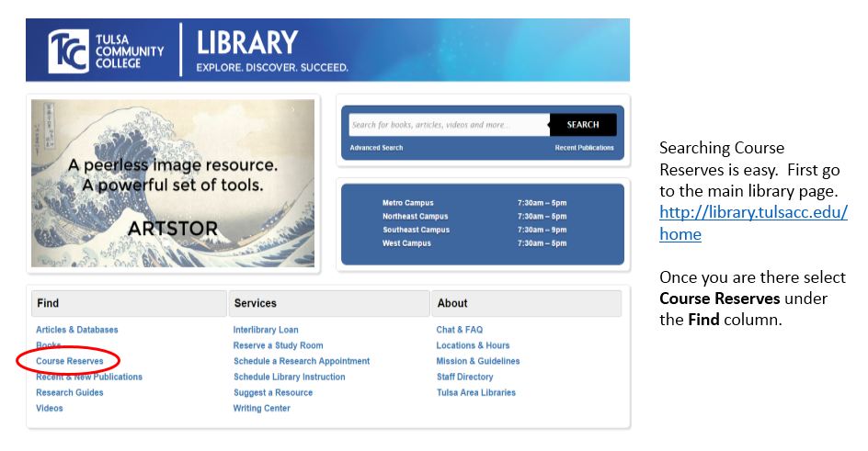This screenshot has width=868, height=451.
Task: Open the Staff Directory link
Action: 465,377
